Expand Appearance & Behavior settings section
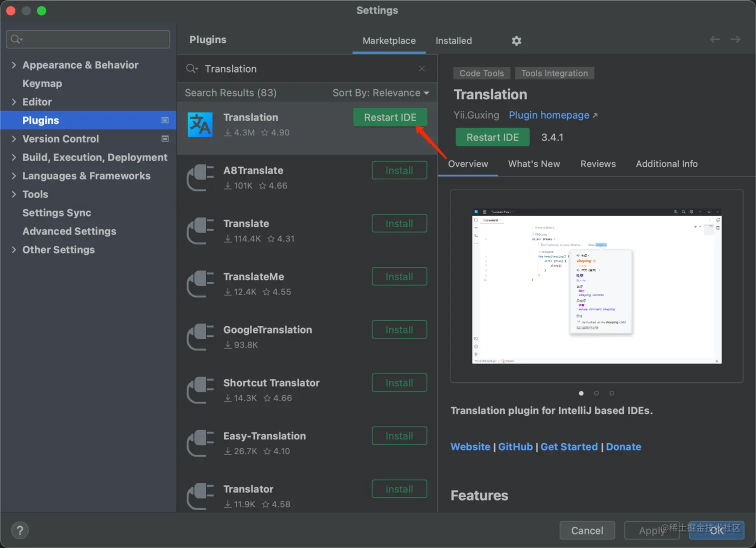This screenshot has width=756, height=548. (14, 65)
